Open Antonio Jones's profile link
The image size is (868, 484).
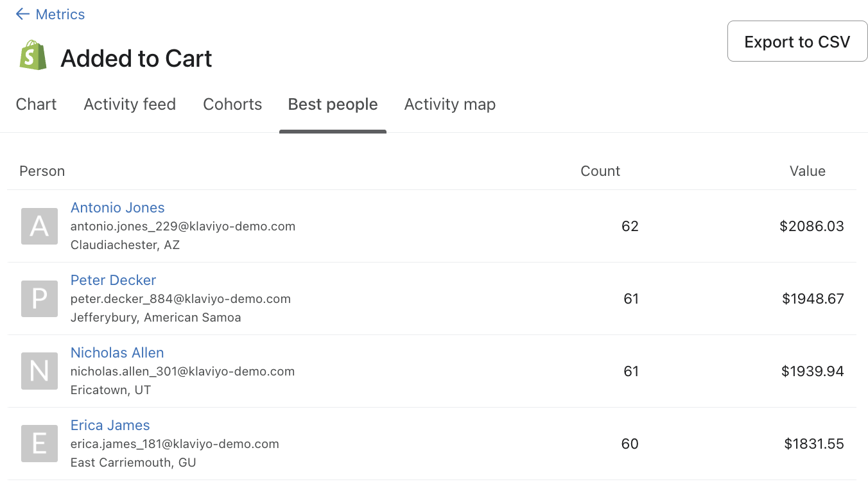(x=117, y=208)
